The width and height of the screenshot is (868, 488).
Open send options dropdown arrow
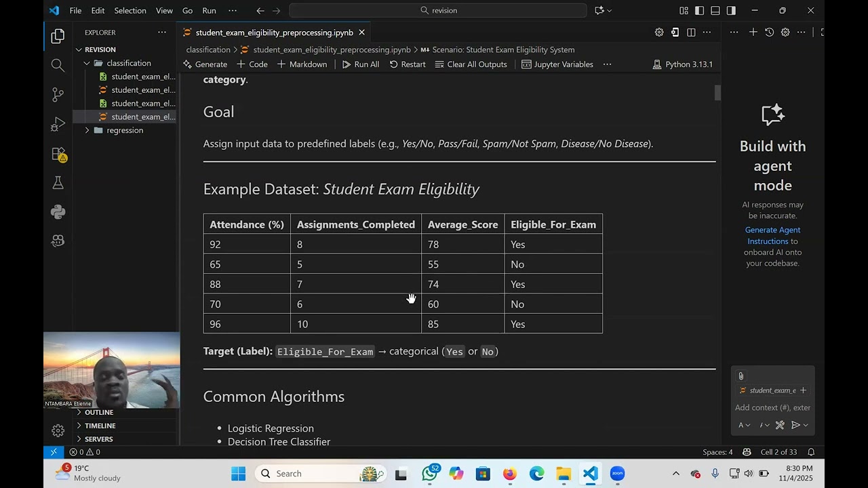[806, 425]
